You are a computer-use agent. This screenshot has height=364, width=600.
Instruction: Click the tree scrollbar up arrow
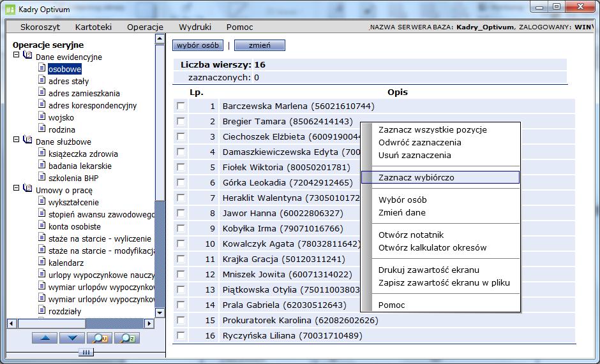coord(160,39)
